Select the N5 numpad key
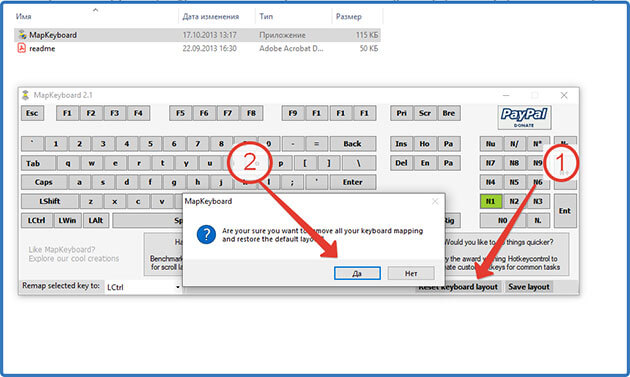Viewport: 630px width, 377px height. pyautogui.click(x=514, y=182)
